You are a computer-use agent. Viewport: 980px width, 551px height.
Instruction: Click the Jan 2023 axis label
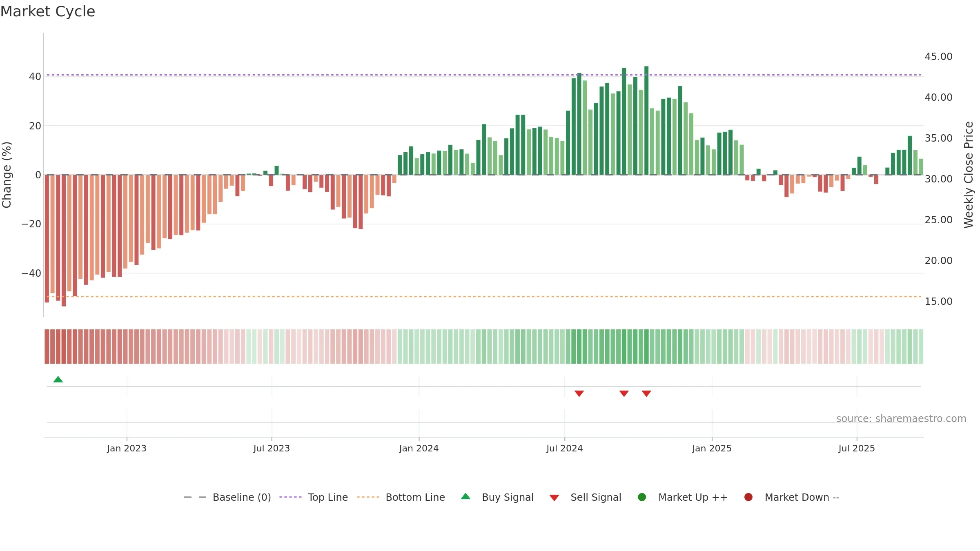127,448
